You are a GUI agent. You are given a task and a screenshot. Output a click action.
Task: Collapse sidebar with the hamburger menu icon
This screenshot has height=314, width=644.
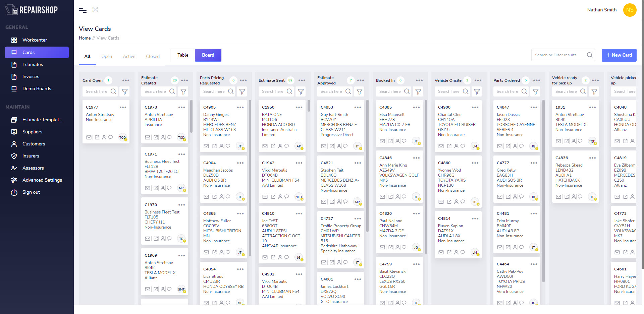point(83,10)
